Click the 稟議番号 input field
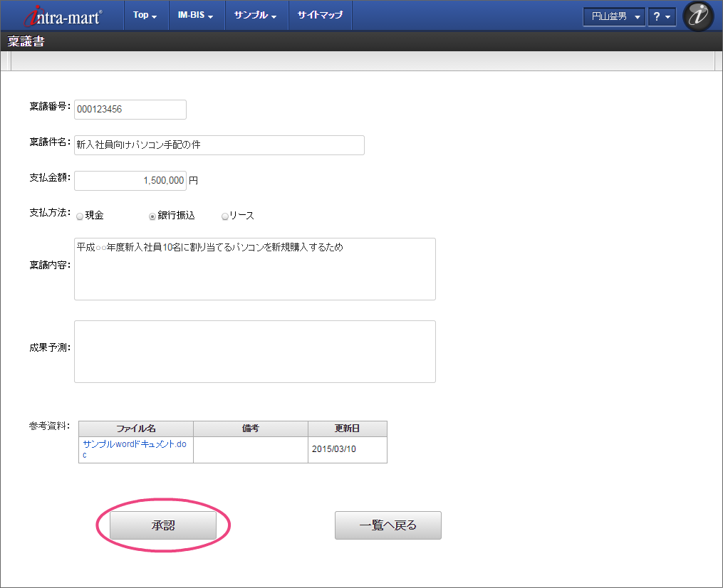Screen dimensions: 723x588 point(130,110)
